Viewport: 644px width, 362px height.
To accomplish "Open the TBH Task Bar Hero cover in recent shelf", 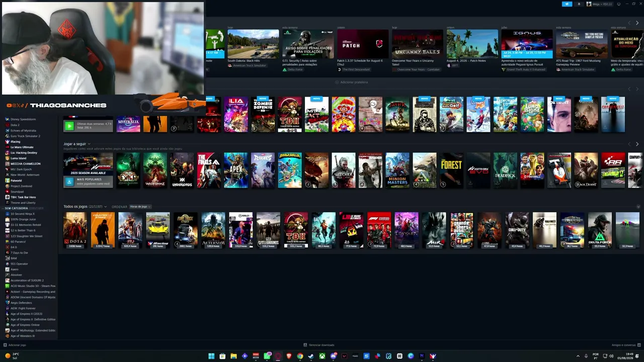I will [290, 115].
